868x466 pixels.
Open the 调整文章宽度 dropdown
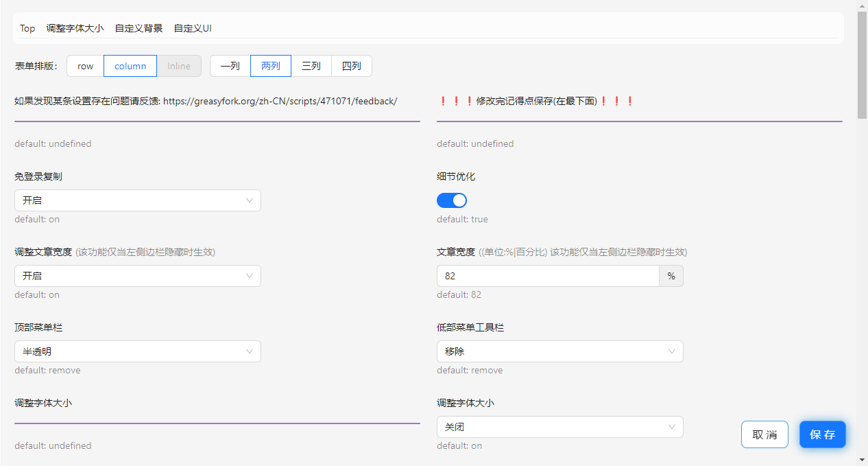tap(137, 275)
